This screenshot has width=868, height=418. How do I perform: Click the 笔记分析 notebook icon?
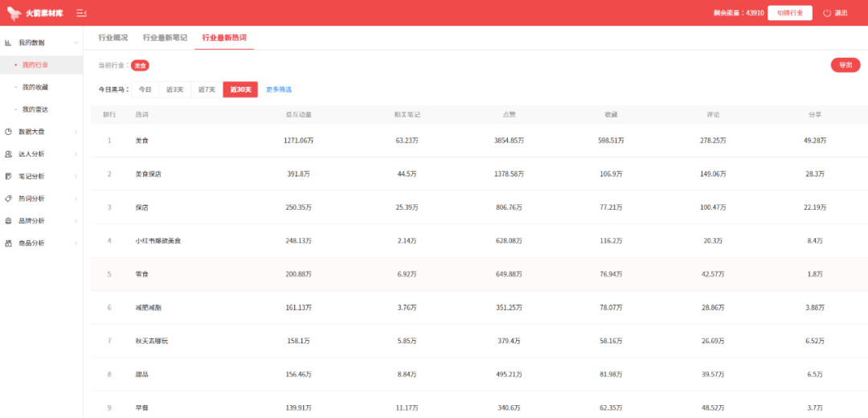(8, 176)
